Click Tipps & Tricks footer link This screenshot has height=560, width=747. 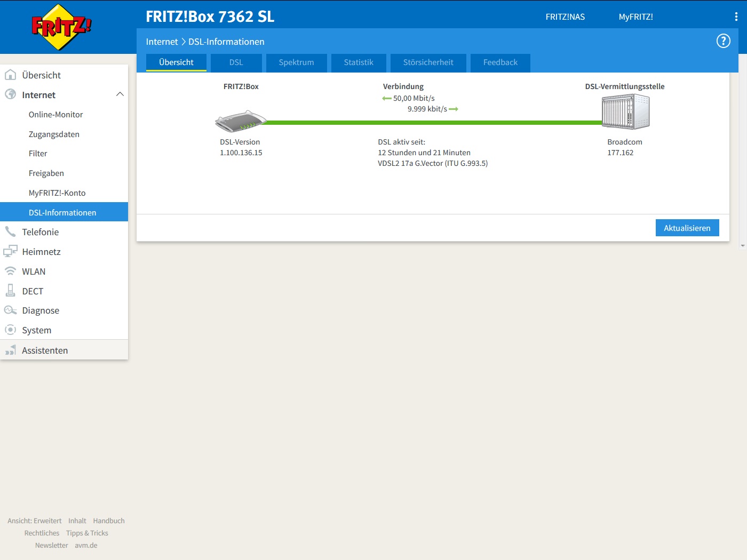point(87,533)
